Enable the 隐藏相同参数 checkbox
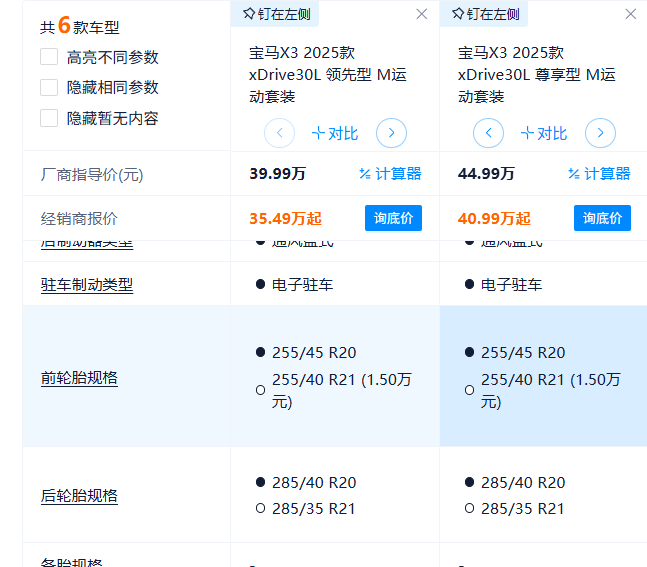This screenshot has width=647, height=567. pos(49,87)
